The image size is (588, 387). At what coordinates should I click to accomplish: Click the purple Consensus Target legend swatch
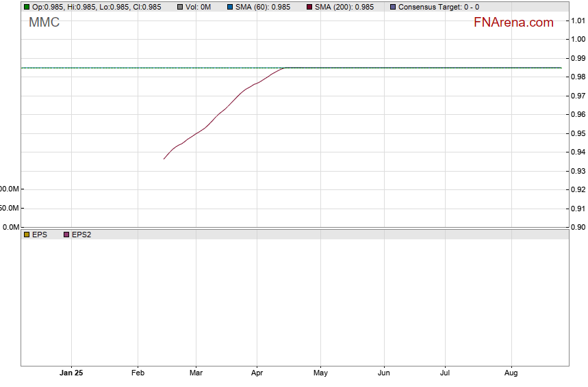point(392,7)
